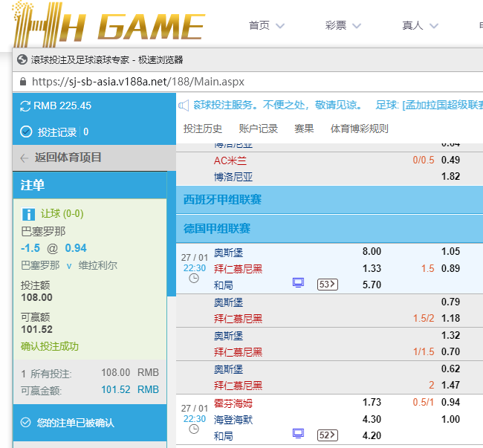The width and height of the screenshot is (483, 448).
Task: Click the clock icon under 奥斯堡 match time
Action: point(194,279)
